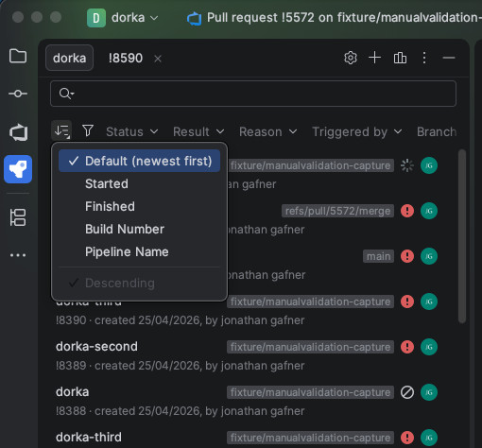Click the sort order icon
Image resolution: width=482 pixels, height=448 pixels.
click(61, 130)
